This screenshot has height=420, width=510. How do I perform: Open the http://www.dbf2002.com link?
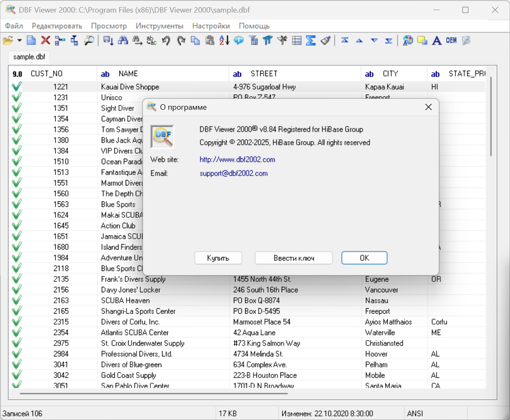237,160
